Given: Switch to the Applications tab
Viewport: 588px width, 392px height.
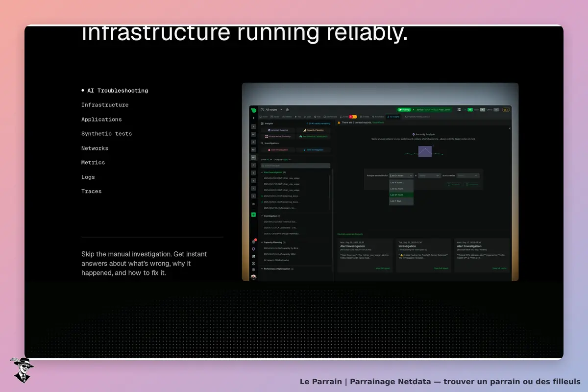Looking at the screenshot, I should (101, 120).
